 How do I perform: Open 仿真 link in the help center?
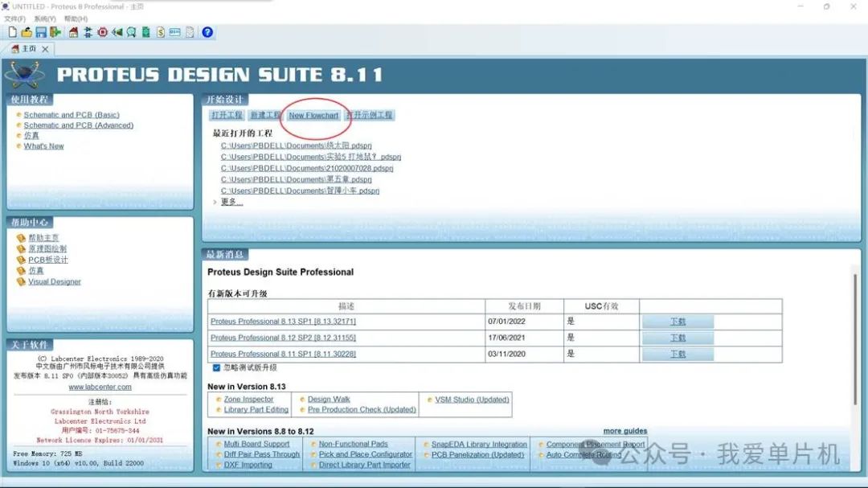coord(36,270)
